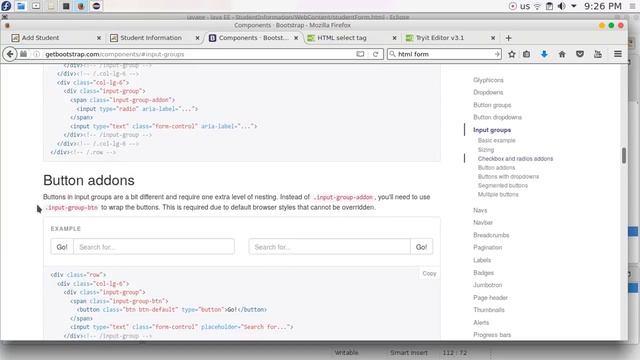This screenshot has width=640, height=360.
Task: Open the 9:26 PM clock
Action: [x=603, y=6]
